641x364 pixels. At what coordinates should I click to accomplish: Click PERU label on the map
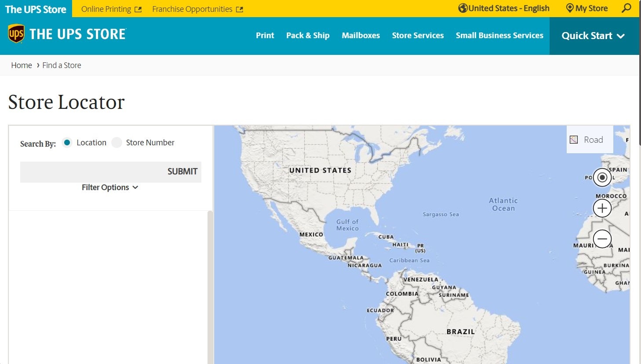(x=394, y=339)
